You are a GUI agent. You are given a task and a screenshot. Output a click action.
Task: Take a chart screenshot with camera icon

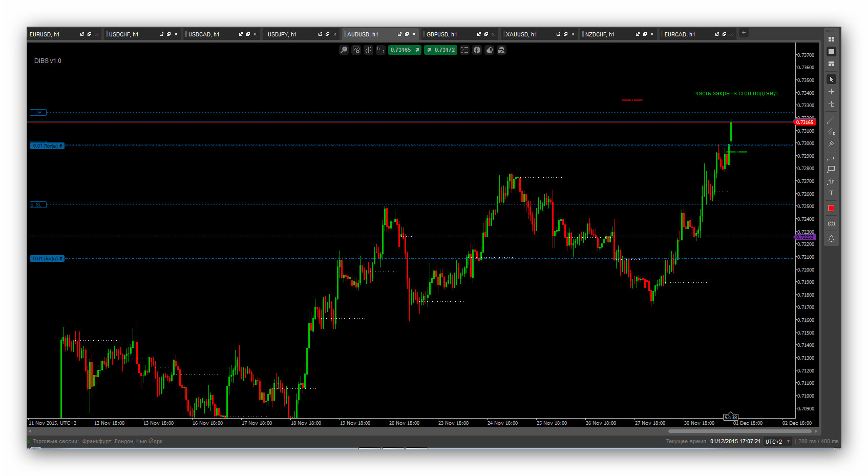831,223
